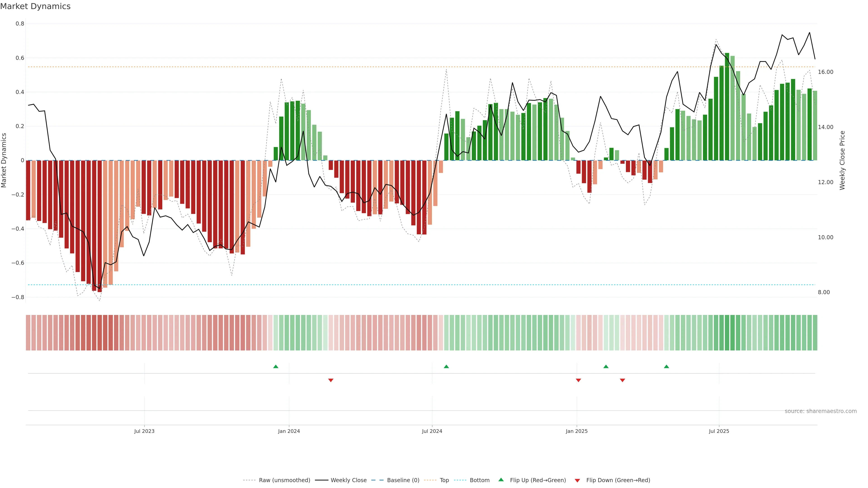Toggle the Bottom threshold legend entry
Viewport: 868px width, 488px height.
click(x=479, y=480)
